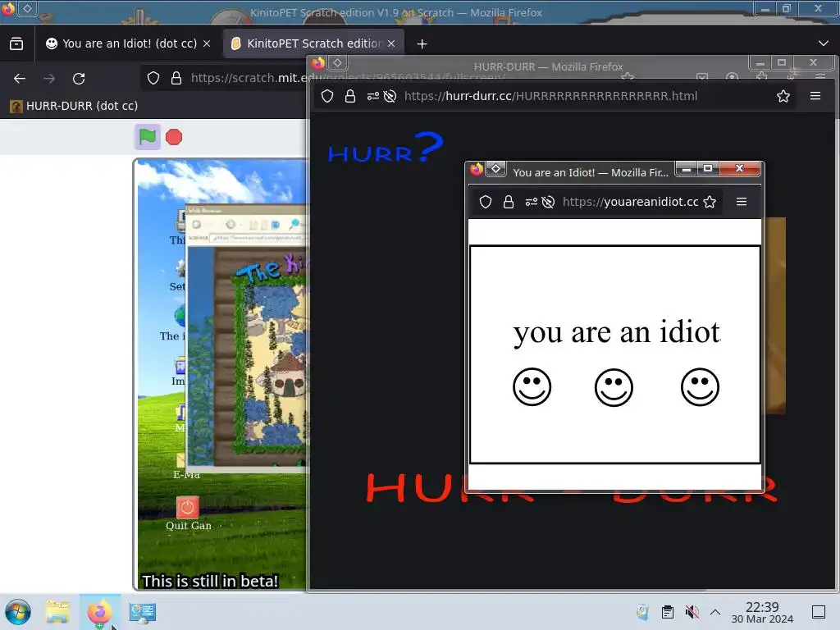Pin HURR-DURR window using title bar diamond icon
Screen dimensions: 840x630
[337, 62]
